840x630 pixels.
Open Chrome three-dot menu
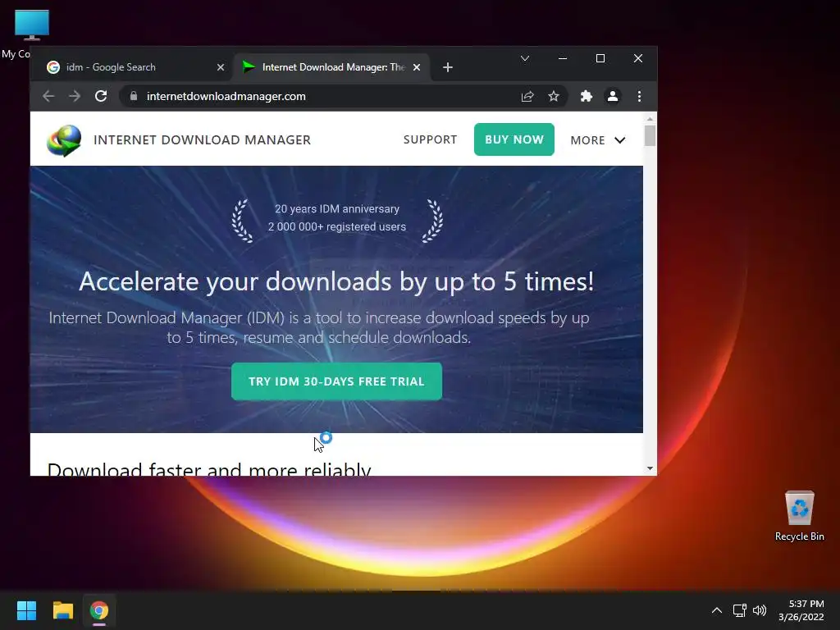coord(639,97)
